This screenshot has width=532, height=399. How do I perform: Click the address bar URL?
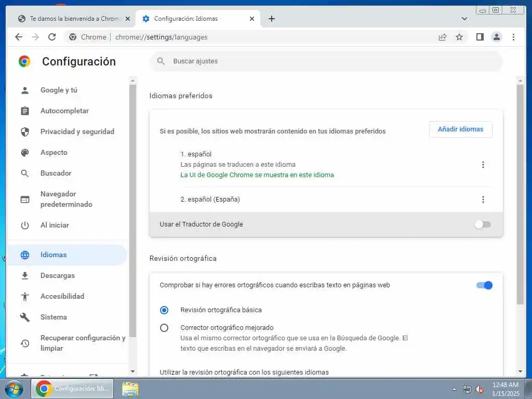(161, 37)
